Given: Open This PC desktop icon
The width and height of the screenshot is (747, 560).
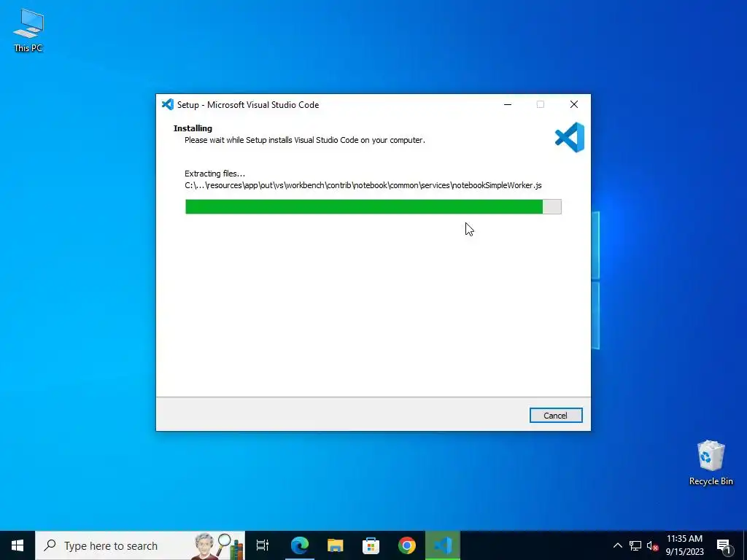Looking at the screenshot, I should [x=28, y=30].
